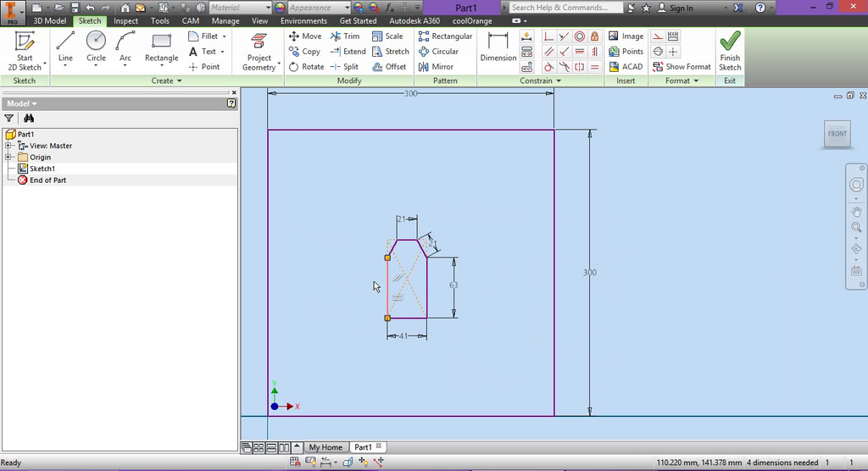This screenshot has height=471, width=868.
Task: Apply the Equal constraint
Action: tap(594, 67)
